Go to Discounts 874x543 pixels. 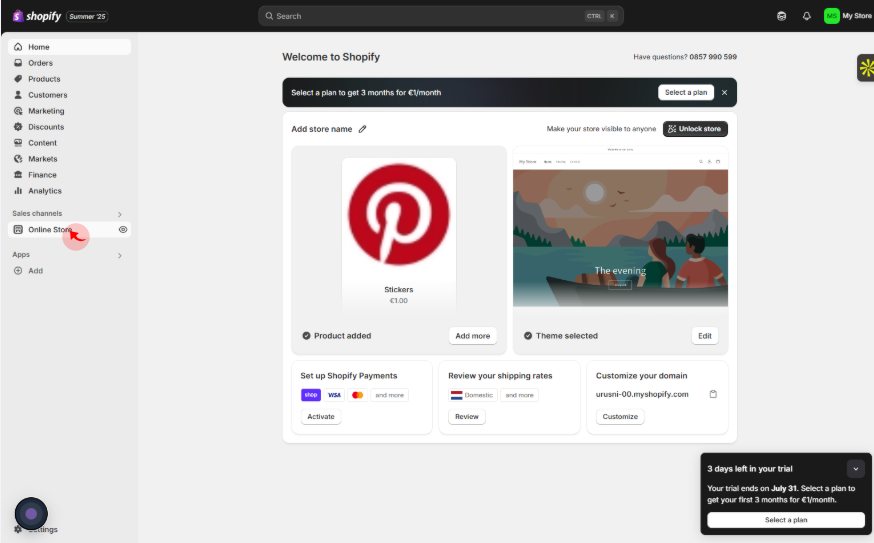(x=69, y=127)
